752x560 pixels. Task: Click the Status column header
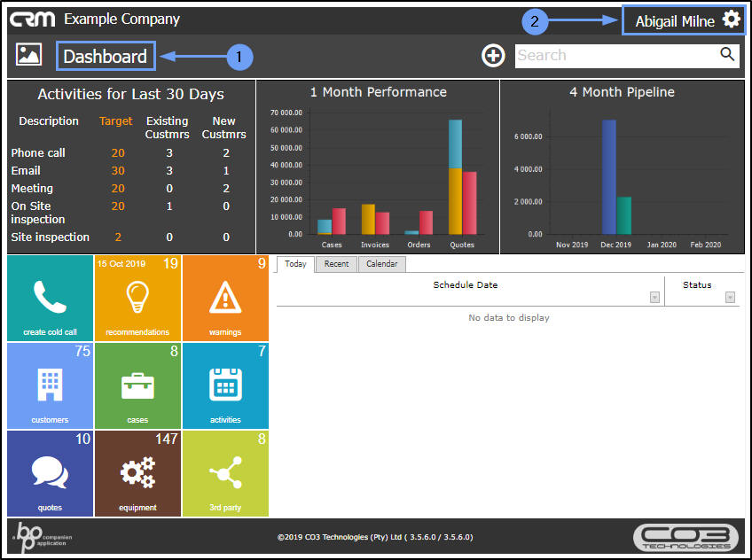(697, 285)
